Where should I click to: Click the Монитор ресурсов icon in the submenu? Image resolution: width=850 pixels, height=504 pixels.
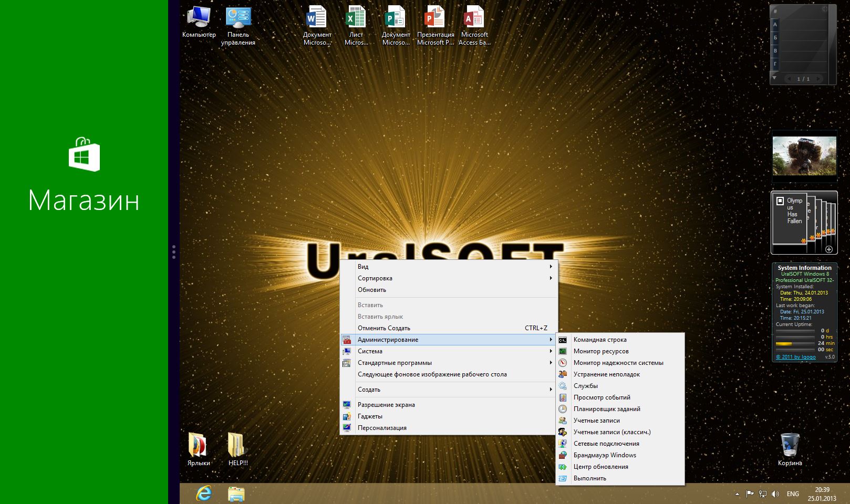pos(563,351)
